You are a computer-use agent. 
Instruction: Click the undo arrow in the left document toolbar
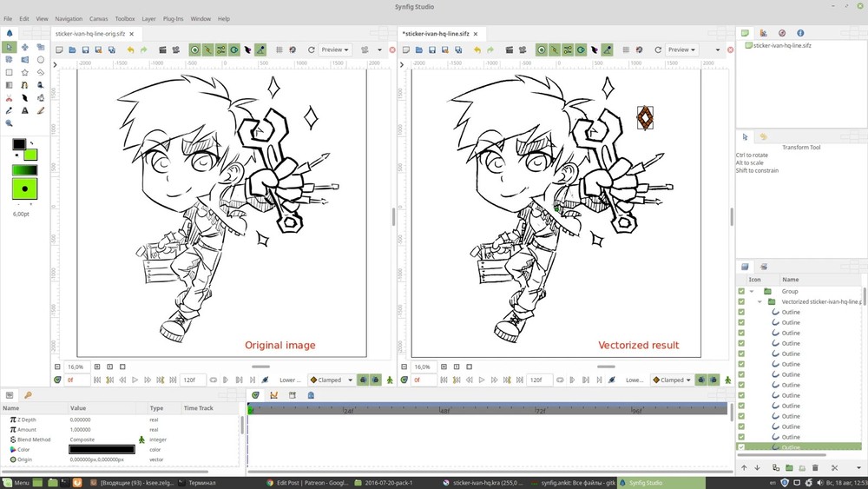pos(130,50)
